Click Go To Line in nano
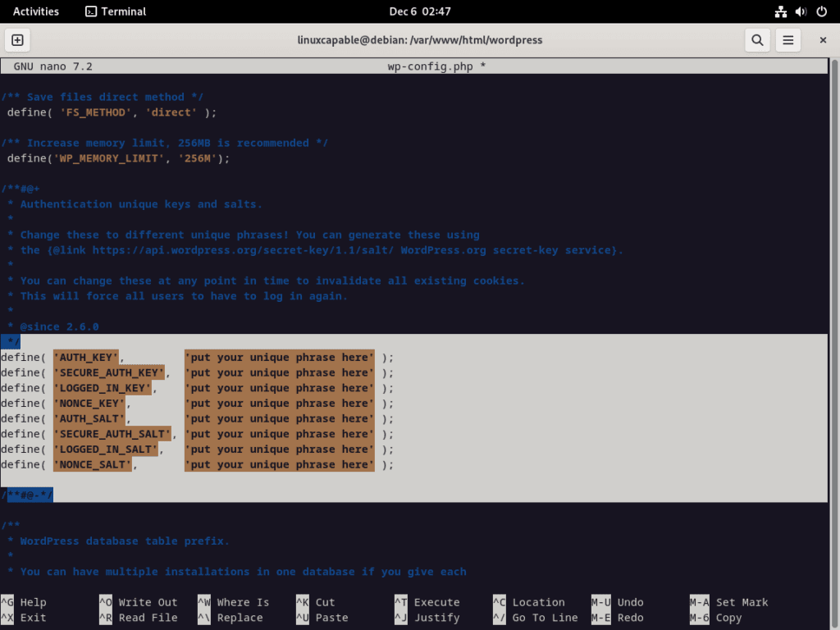Image resolution: width=840 pixels, height=630 pixels. coord(546,617)
